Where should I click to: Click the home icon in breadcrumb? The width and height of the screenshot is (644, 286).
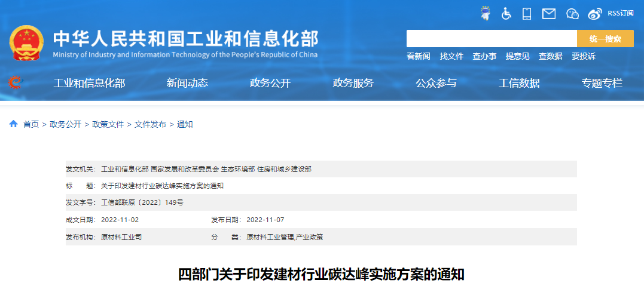(x=13, y=124)
